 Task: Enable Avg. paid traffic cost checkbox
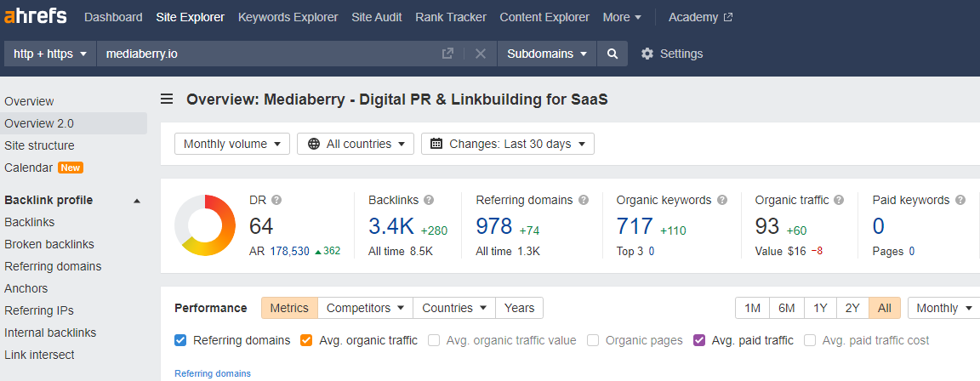pyautogui.click(x=810, y=340)
